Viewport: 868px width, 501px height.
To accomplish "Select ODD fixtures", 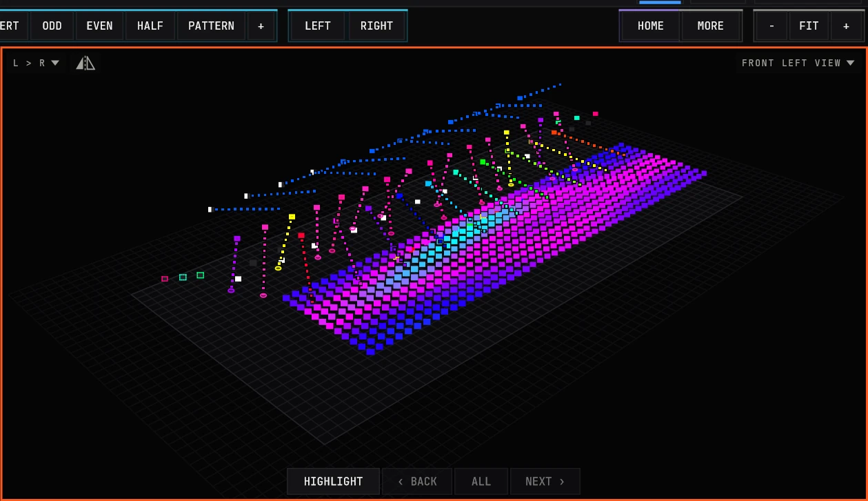I will tap(52, 26).
